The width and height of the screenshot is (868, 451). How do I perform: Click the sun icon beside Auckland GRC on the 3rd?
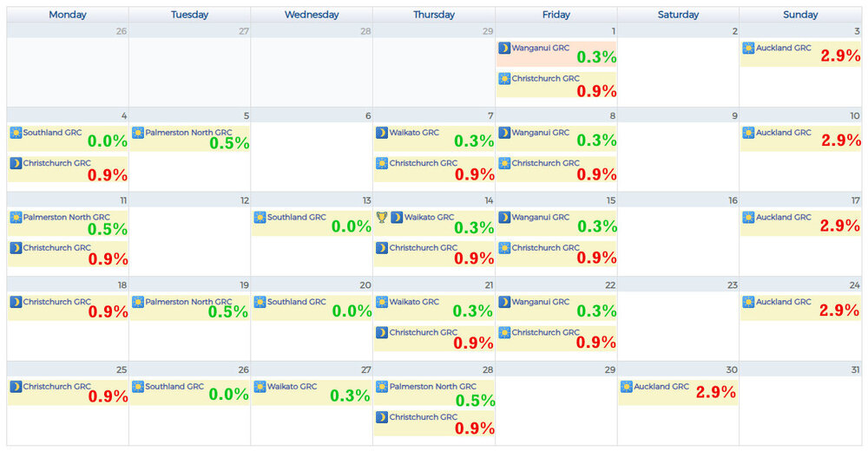point(748,49)
